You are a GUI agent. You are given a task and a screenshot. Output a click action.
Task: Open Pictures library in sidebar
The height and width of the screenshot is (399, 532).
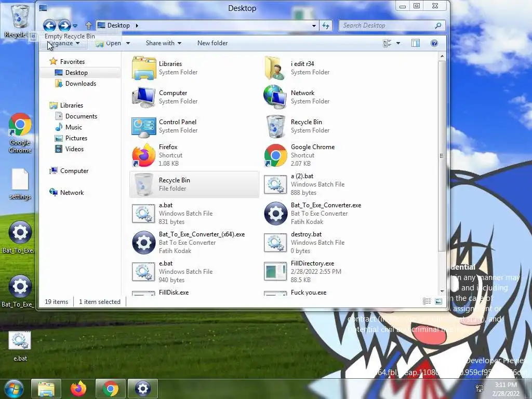71,138
